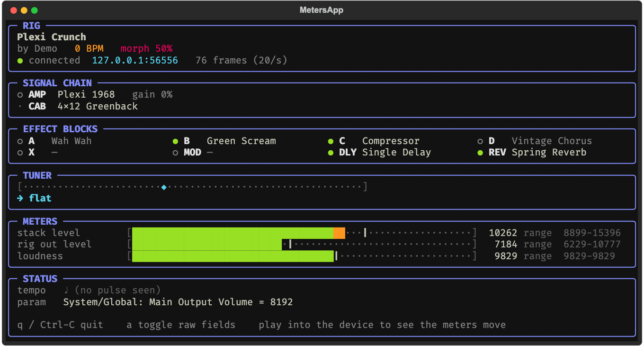This screenshot has height=346, width=644.
Task: Click the green connected status dot
Action: click(x=20, y=61)
